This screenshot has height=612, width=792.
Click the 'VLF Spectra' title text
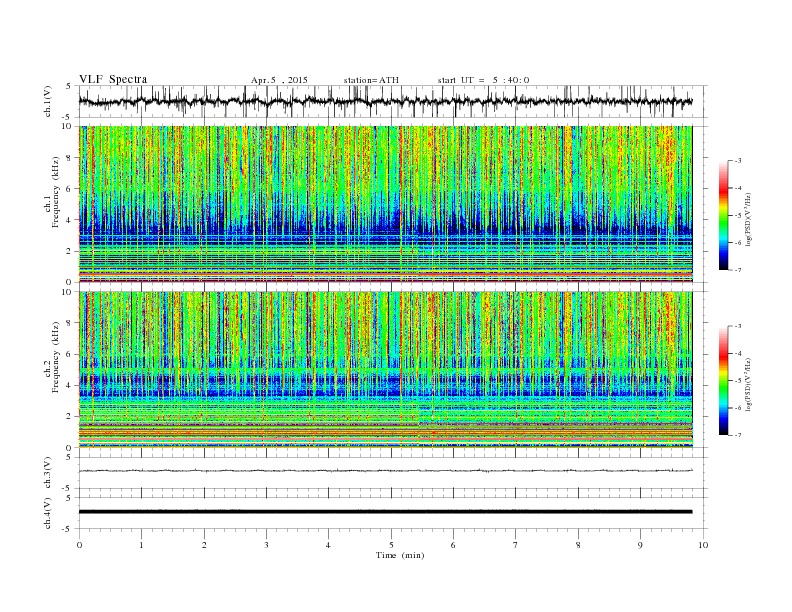113,79
